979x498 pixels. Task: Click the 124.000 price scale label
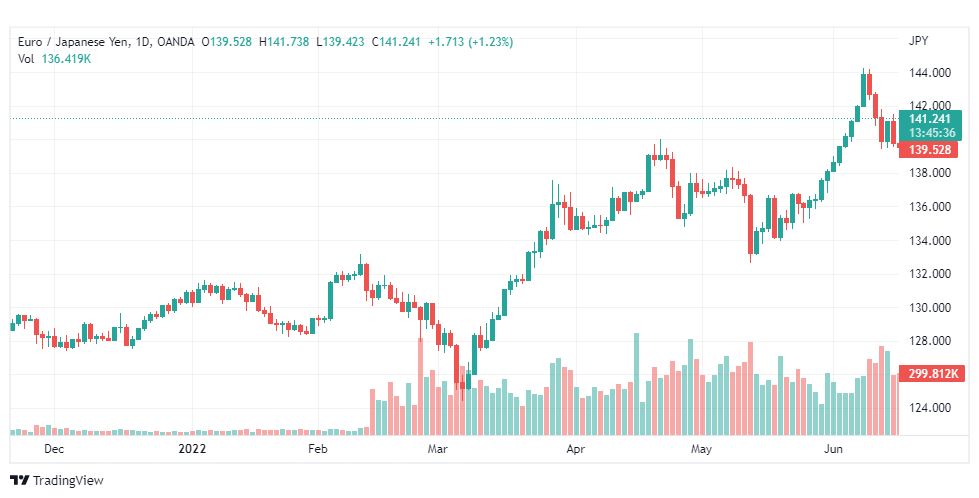point(930,408)
